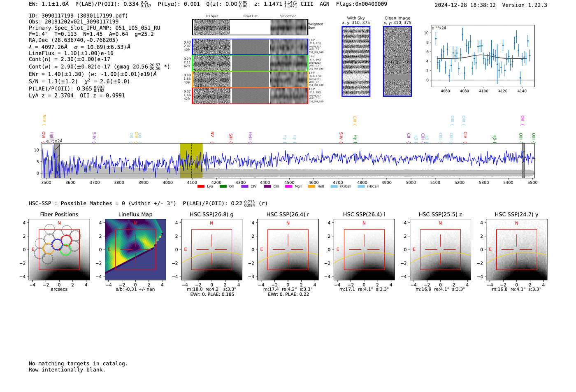This screenshot has width=576, height=392.
Task: Select the red-bordered fiber spectrum row
Action: (250, 95)
